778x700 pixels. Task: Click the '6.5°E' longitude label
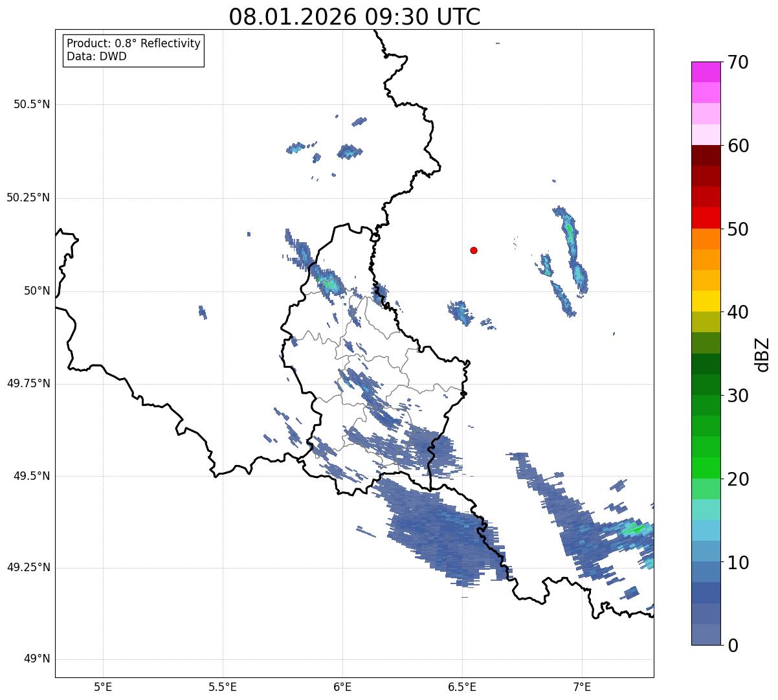[462, 686]
